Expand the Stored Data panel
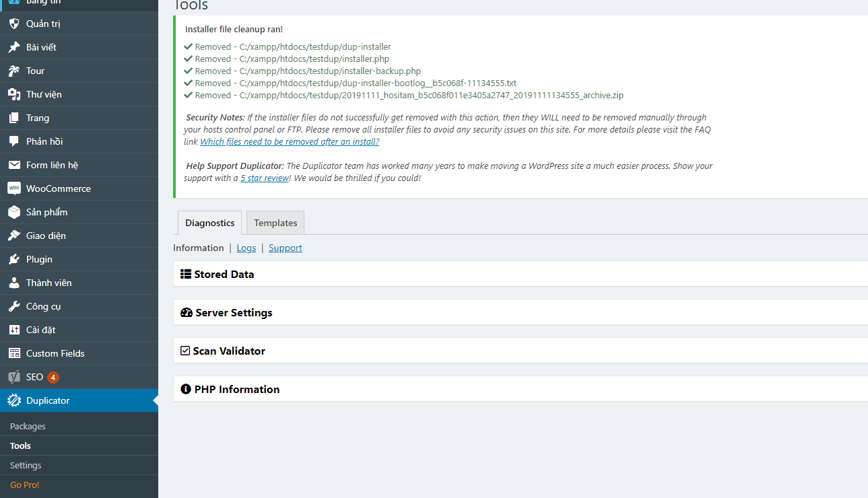The width and height of the screenshot is (868, 498). coord(224,275)
